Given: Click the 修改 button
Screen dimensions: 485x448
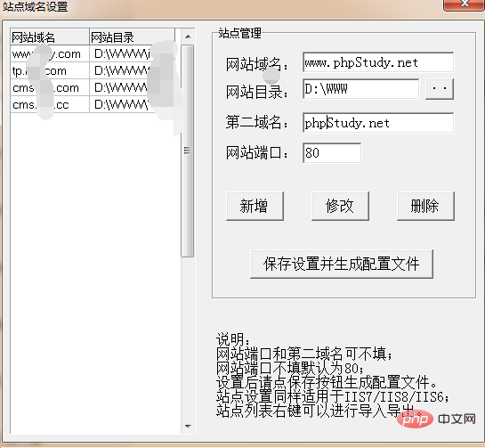Looking at the screenshot, I should coord(340,206).
